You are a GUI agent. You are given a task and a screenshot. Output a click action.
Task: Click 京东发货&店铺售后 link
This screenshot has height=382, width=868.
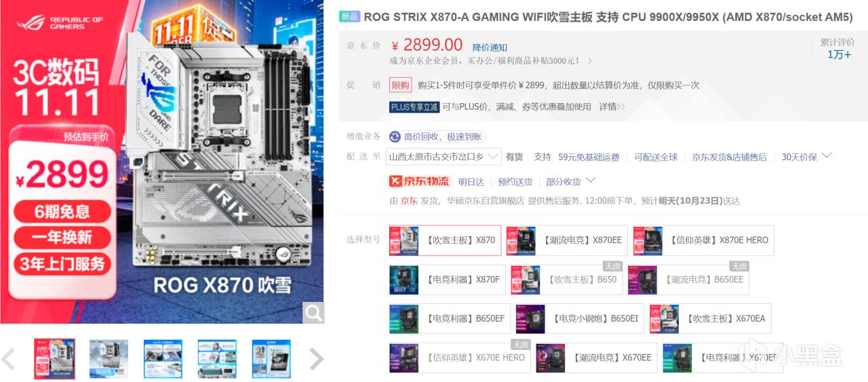[729, 157]
